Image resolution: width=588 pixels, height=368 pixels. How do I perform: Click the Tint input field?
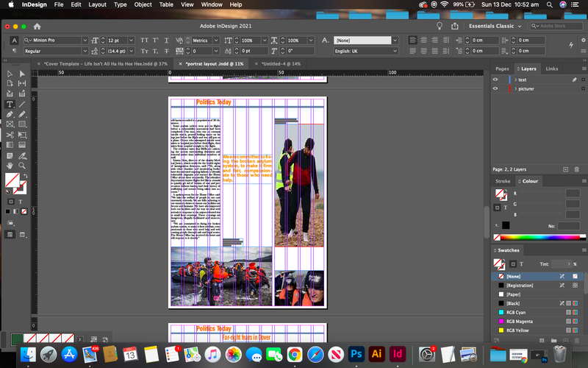click(561, 264)
